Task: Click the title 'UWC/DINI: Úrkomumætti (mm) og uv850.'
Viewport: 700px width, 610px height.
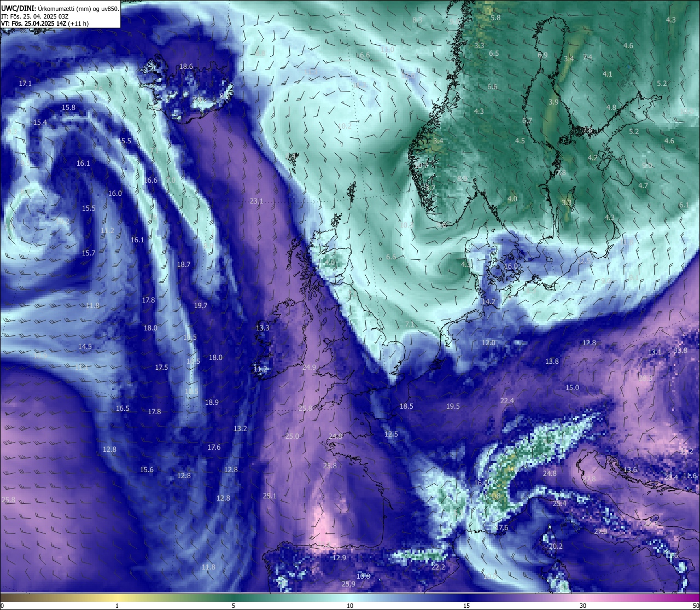Action: tap(60, 8)
